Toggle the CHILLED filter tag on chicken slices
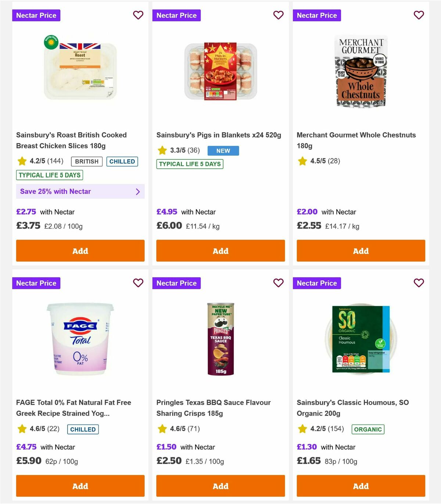Viewport: 441px width, 504px height. [122, 161]
